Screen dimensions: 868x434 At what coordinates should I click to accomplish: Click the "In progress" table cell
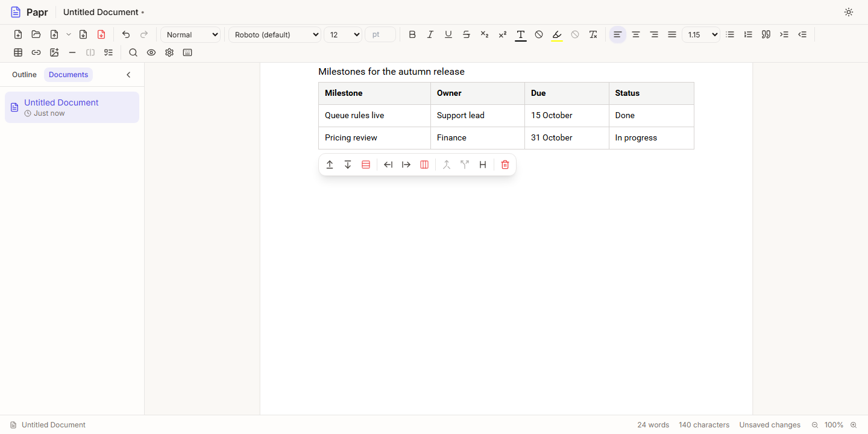pyautogui.click(x=652, y=138)
